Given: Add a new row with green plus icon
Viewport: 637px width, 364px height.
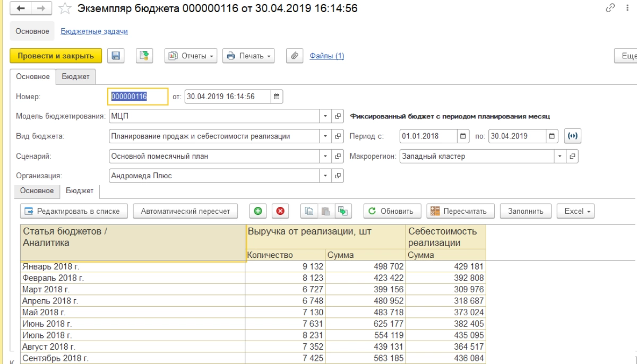Looking at the screenshot, I should (258, 211).
